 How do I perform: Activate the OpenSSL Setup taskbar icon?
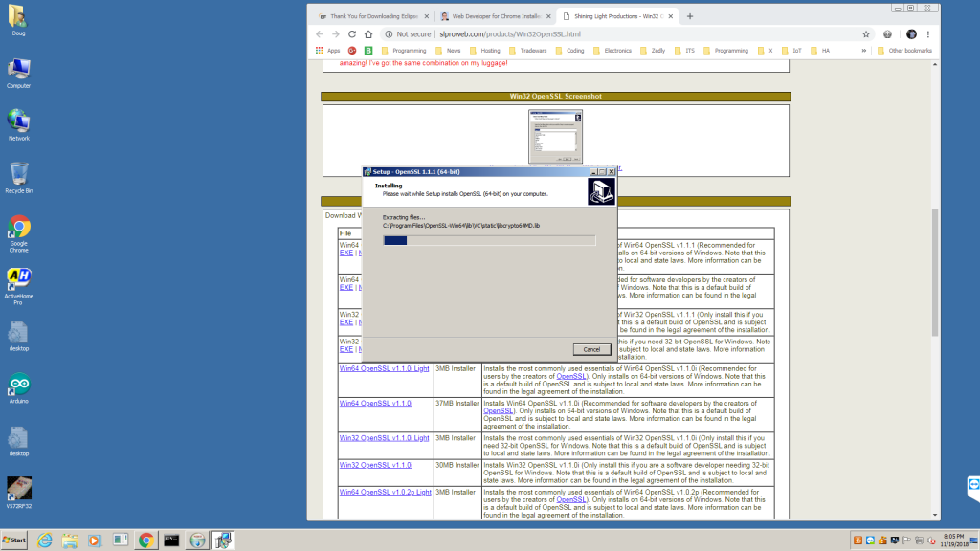click(x=223, y=540)
